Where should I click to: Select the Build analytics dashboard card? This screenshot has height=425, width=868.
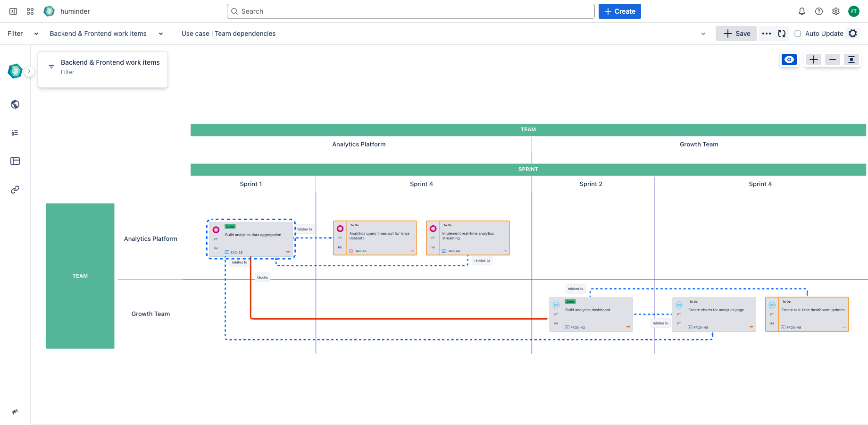tap(591, 314)
